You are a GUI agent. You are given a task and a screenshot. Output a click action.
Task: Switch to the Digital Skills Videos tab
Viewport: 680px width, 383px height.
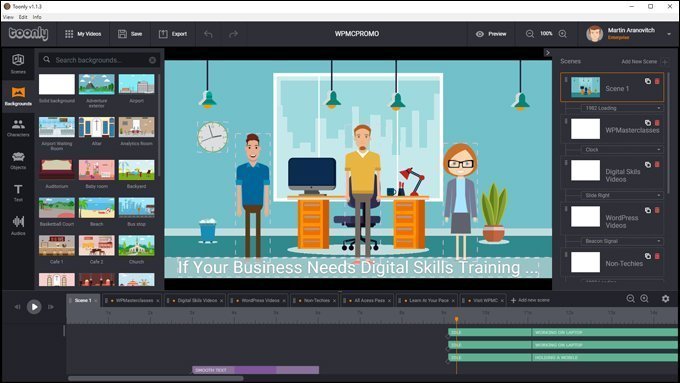[194, 301]
